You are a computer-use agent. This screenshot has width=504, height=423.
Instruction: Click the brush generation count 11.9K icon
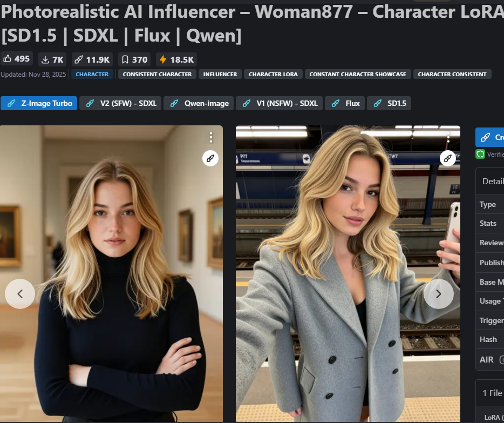[x=79, y=59]
